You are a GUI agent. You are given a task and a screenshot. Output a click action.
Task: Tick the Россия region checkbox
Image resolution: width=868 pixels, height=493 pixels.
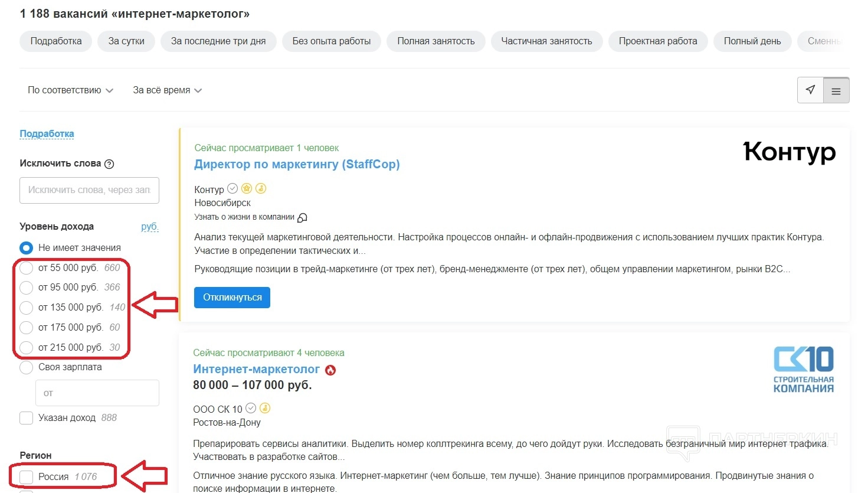[x=27, y=477]
